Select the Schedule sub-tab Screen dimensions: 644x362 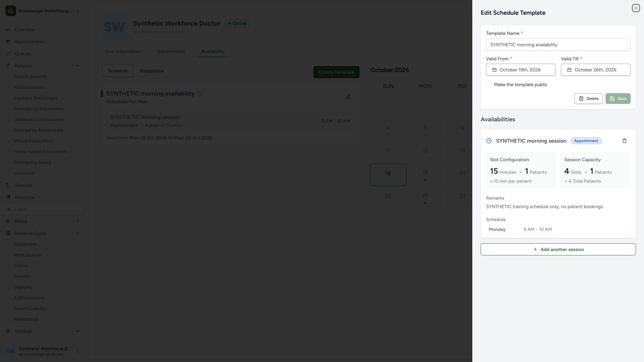click(118, 71)
